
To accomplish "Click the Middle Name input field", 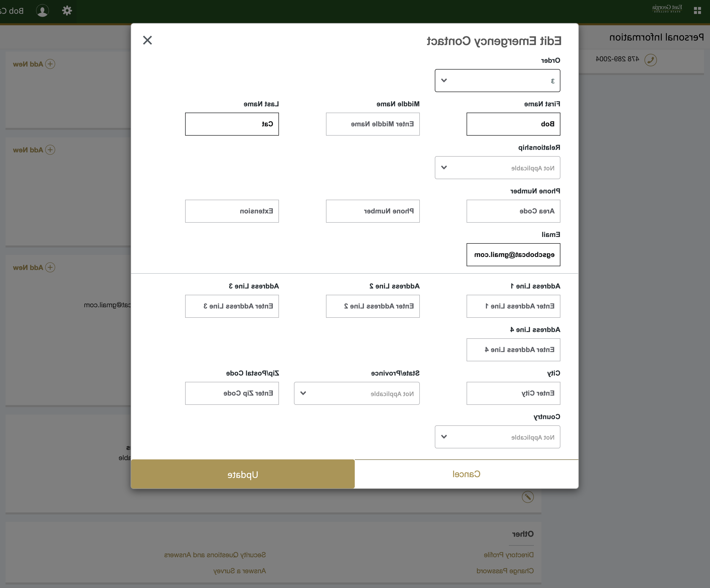I will click(373, 124).
